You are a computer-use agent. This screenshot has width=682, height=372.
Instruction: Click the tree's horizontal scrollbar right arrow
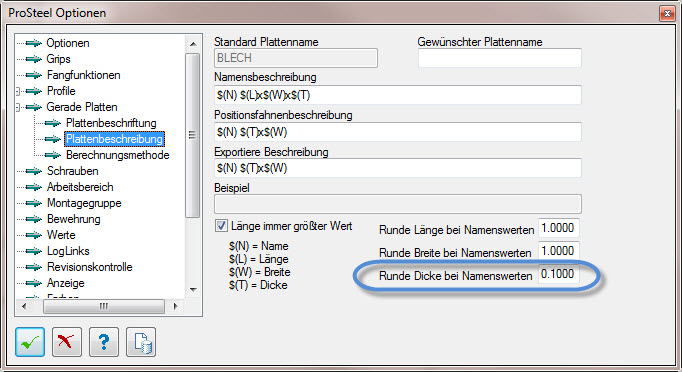pyautogui.click(x=175, y=306)
